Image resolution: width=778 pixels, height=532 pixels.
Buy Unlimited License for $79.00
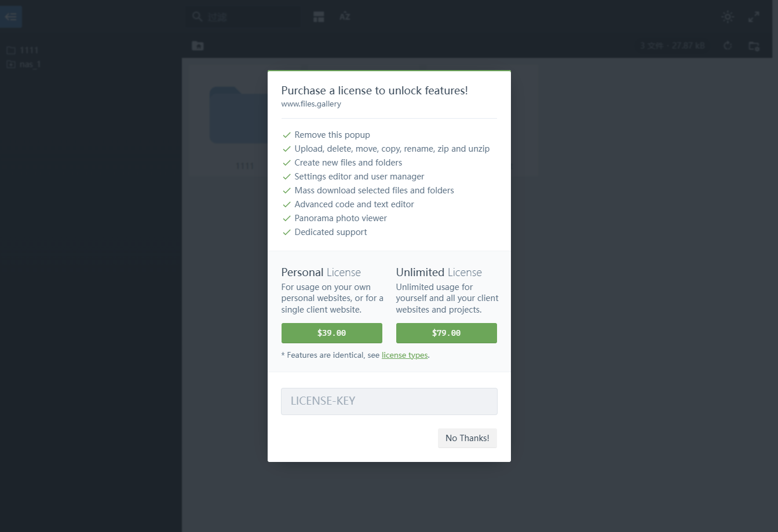click(446, 333)
